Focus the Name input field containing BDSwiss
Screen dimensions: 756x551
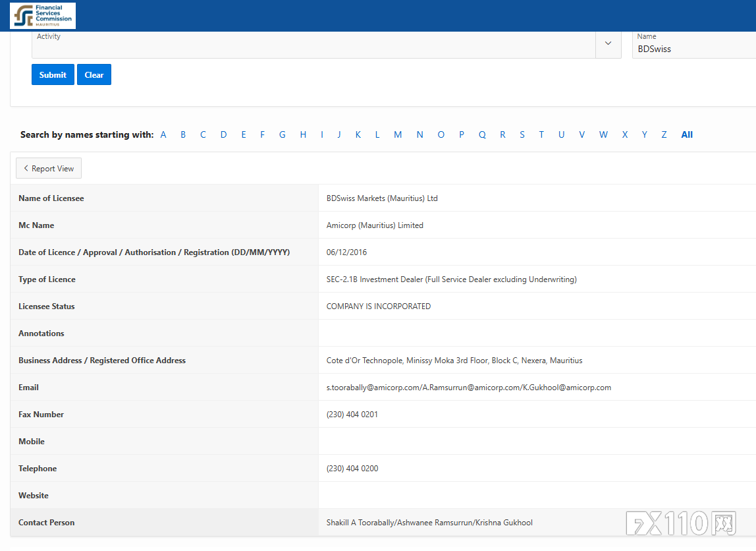point(694,44)
